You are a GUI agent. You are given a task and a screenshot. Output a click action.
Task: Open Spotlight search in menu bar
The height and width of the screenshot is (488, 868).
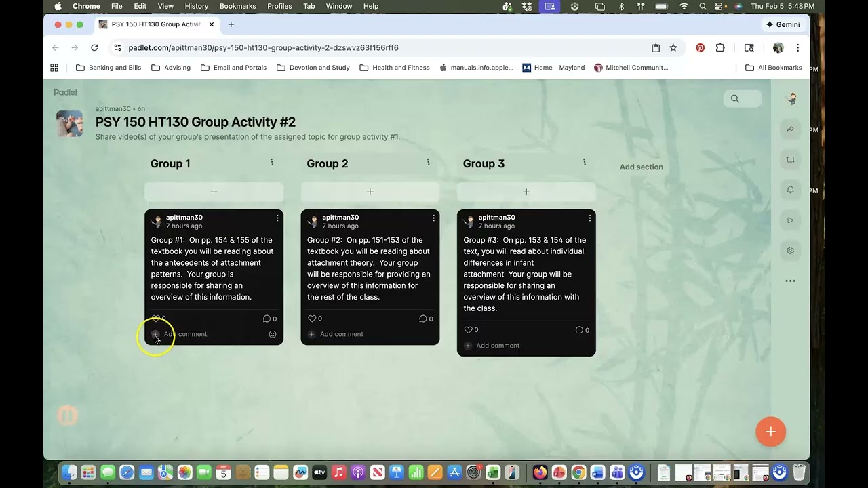tap(703, 6)
